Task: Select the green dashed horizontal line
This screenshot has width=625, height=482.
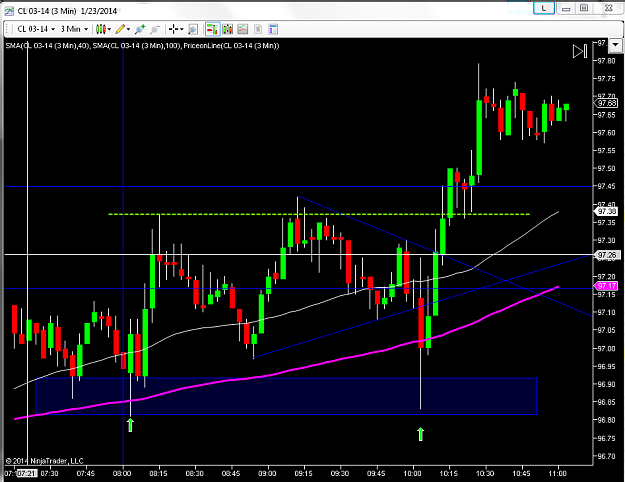Action: point(319,214)
